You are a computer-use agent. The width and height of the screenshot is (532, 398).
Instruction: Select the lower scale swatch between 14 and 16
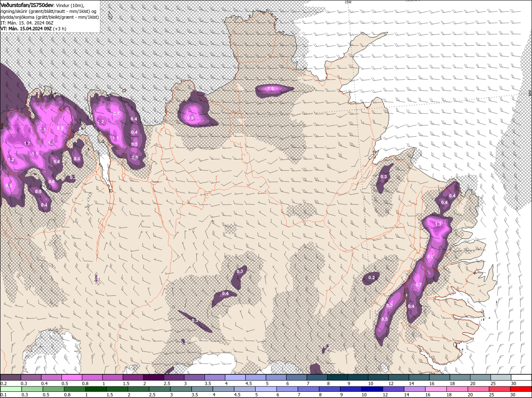pyautogui.click(x=414, y=389)
